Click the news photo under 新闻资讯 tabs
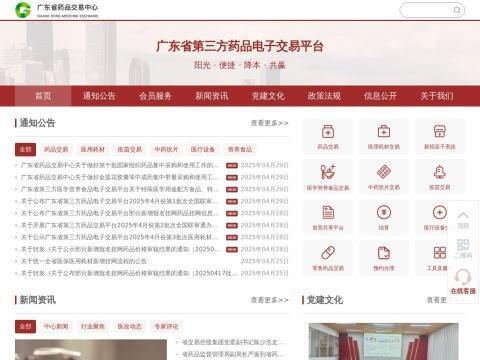Screen dimensions: 480x360 coord(91,350)
